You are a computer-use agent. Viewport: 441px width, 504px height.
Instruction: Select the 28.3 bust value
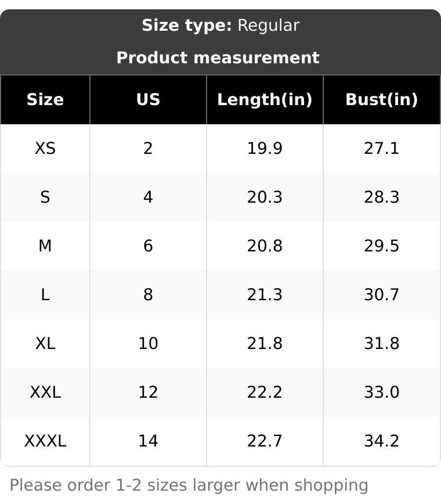381,197
